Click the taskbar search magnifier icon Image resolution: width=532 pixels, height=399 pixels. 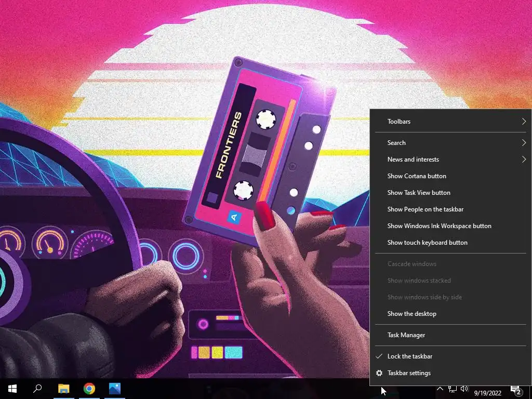pos(37,388)
